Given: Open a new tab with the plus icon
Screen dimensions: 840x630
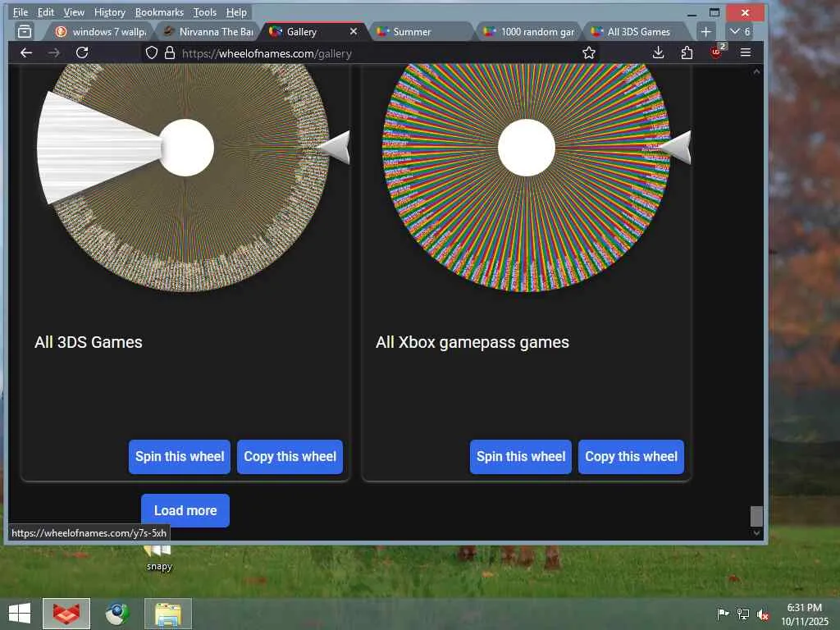Looking at the screenshot, I should [706, 32].
